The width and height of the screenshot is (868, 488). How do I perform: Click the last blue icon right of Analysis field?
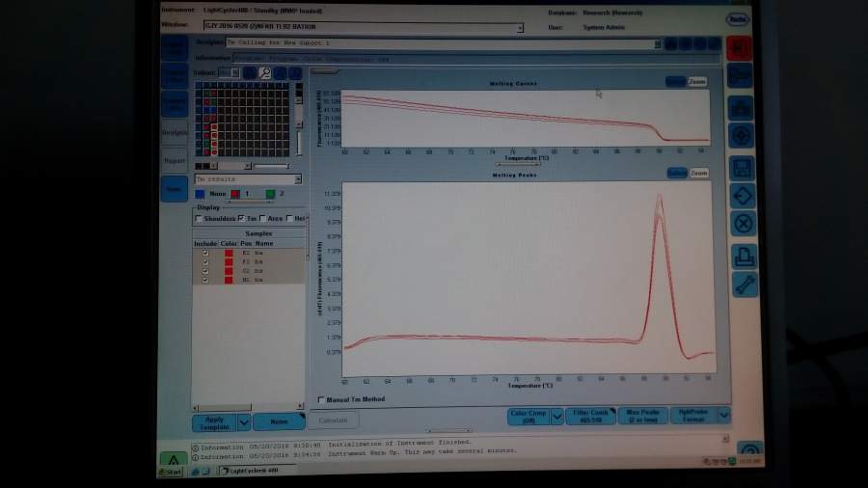point(714,43)
